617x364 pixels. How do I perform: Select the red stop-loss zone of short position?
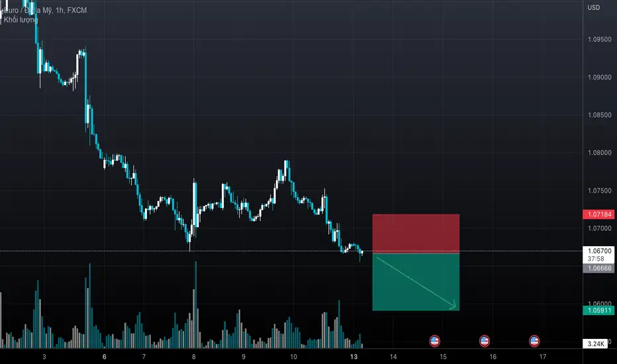(416, 234)
